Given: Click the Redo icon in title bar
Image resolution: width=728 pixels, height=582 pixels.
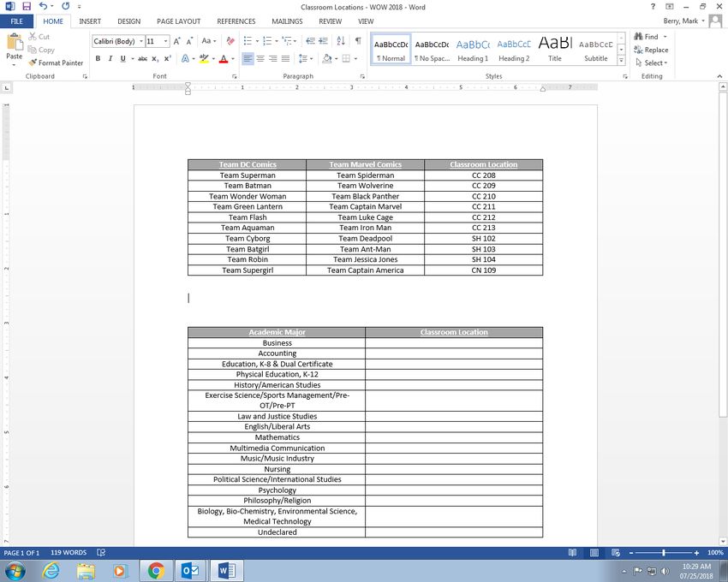Looking at the screenshot, I should (65, 7).
